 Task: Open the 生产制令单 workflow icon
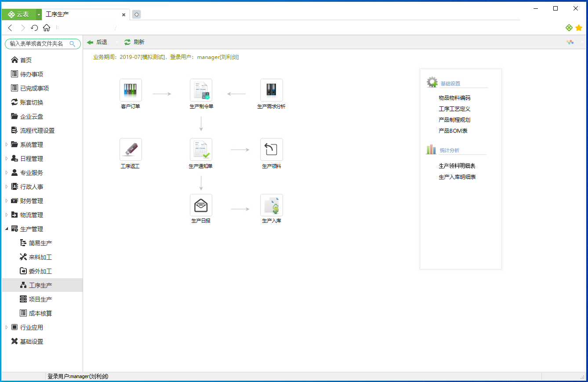coord(201,90)
